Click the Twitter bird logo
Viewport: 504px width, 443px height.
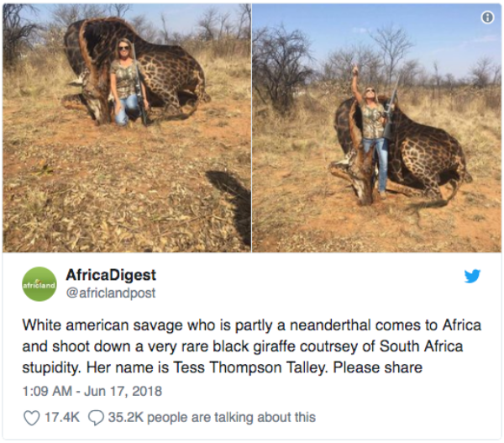473,276
